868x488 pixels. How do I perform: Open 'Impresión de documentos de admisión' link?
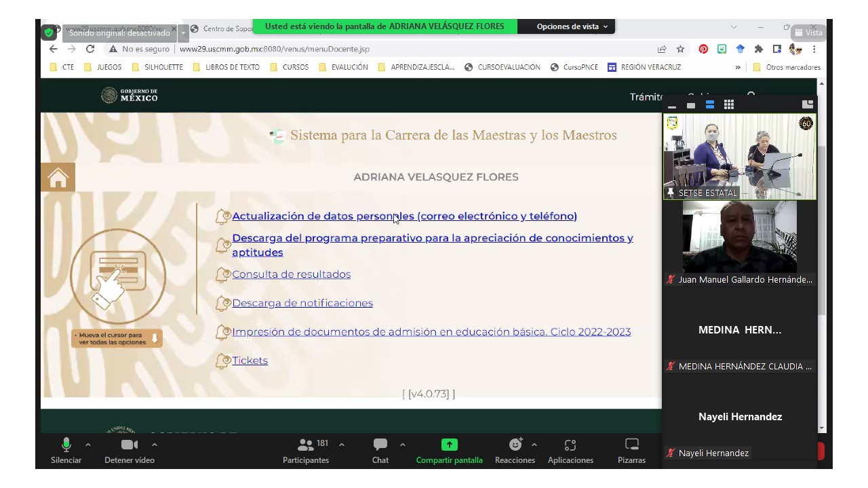click(431, 331)
